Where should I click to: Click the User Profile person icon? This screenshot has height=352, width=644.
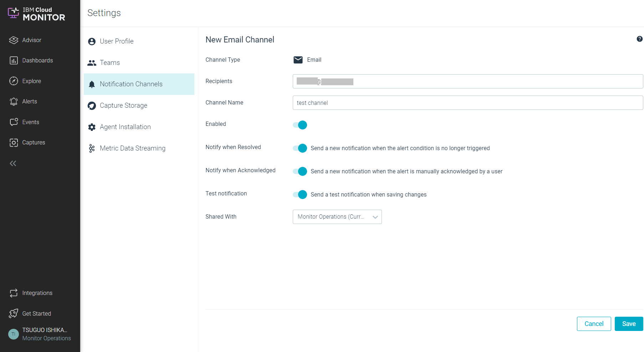click(x=92, y=42)
